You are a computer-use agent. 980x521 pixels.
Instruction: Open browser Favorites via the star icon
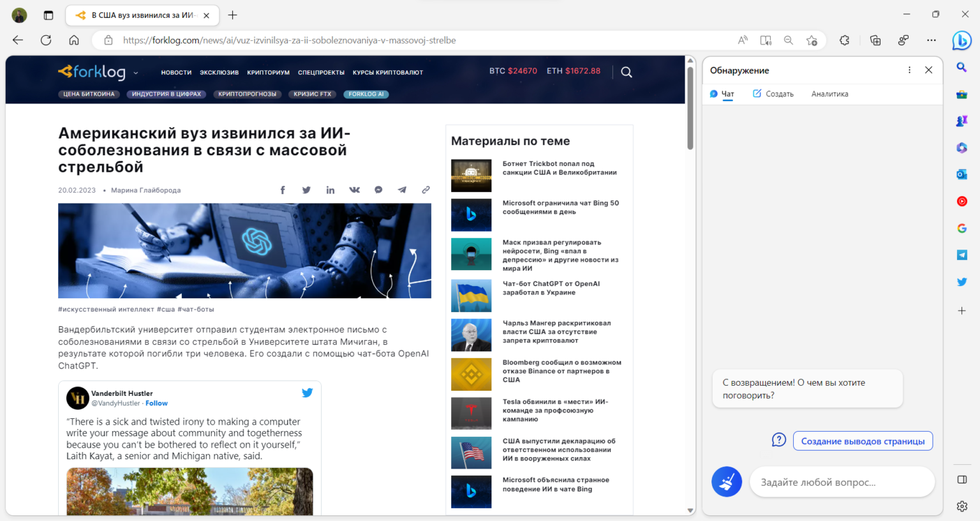[812, 40]
